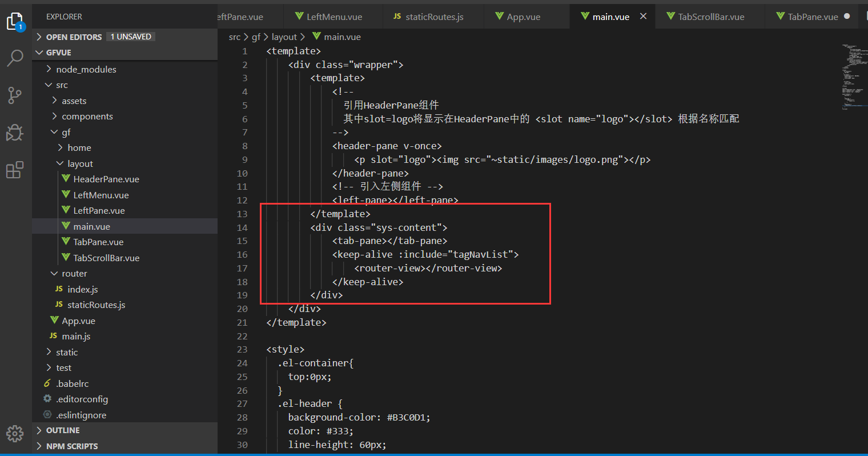Click the JS icon beside main.js
Image resolution: width=868 pixels, height=456 pixels.
53,336
